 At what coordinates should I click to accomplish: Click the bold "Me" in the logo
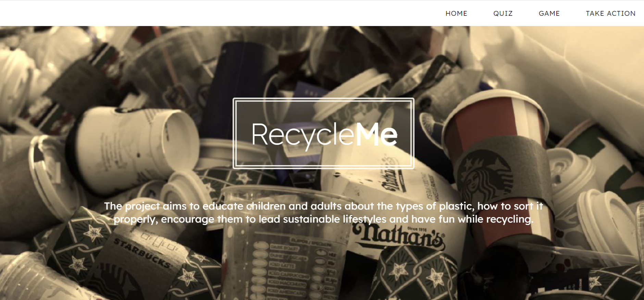coord(376,134)
